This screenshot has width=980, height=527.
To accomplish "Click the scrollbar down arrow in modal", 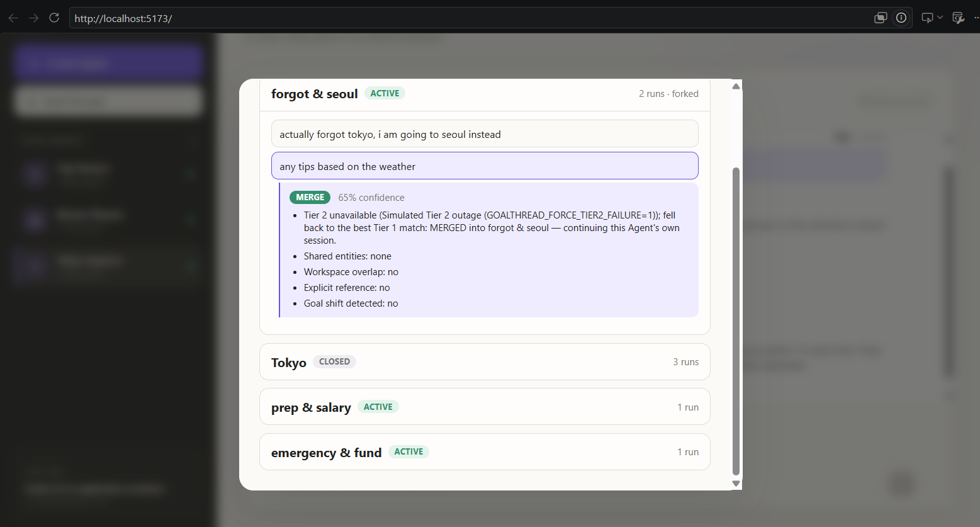I will [736, 484].
